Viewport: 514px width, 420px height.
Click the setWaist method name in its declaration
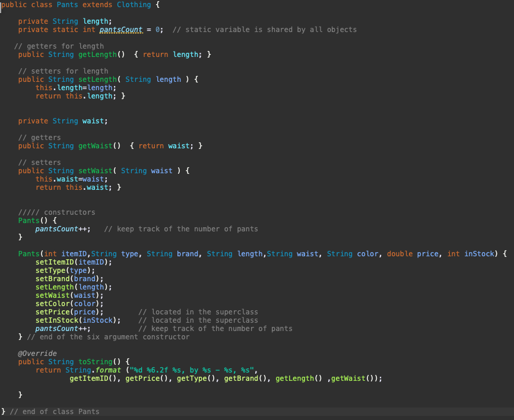[x=96, y=171]
